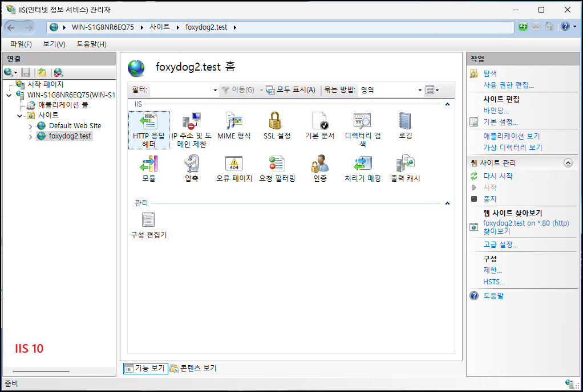
Task: Click the save connections disk icon
Action: [26, 72]
